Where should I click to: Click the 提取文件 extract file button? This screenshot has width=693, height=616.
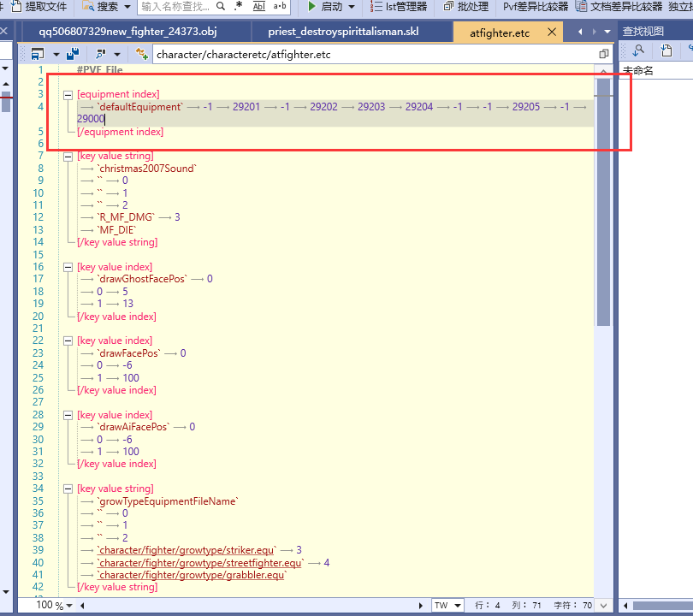[x=39, y=7]
